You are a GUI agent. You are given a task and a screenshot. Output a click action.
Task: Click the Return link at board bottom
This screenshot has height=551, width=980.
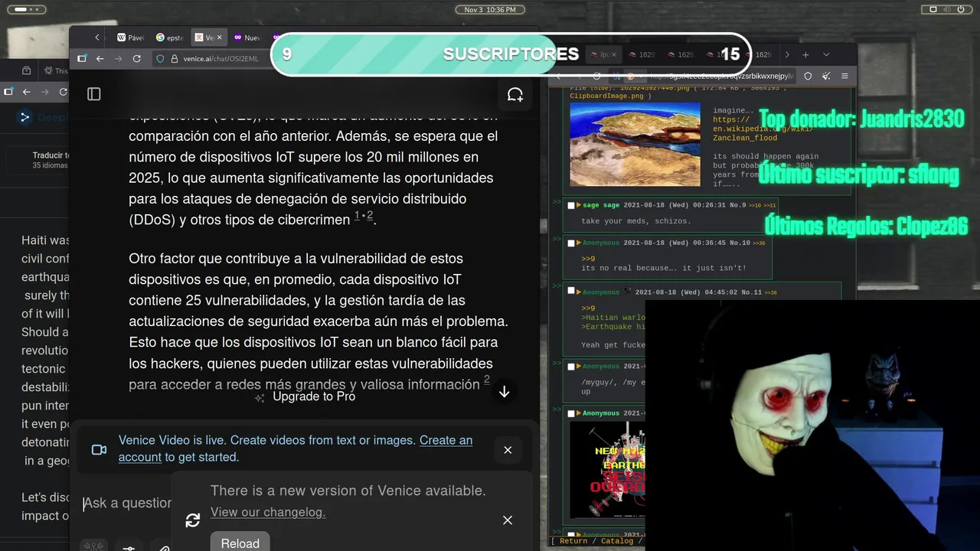click(x=573, y=541)
